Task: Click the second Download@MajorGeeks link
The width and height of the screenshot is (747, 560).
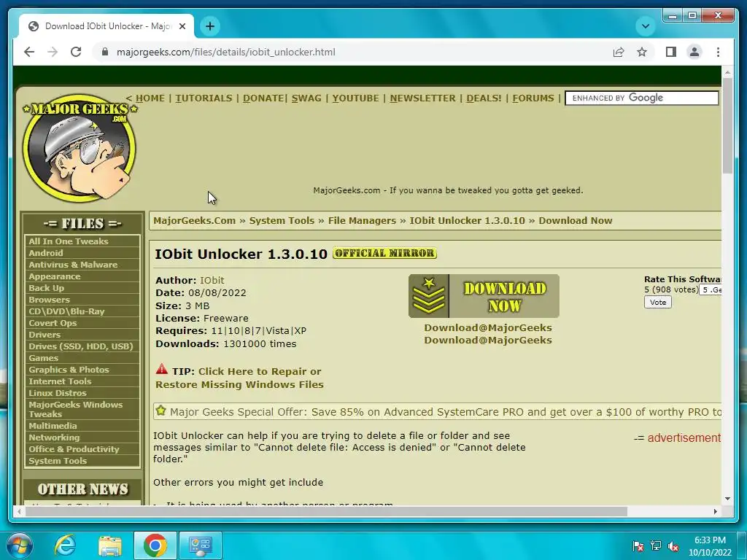Action: [x=488, y=340]
